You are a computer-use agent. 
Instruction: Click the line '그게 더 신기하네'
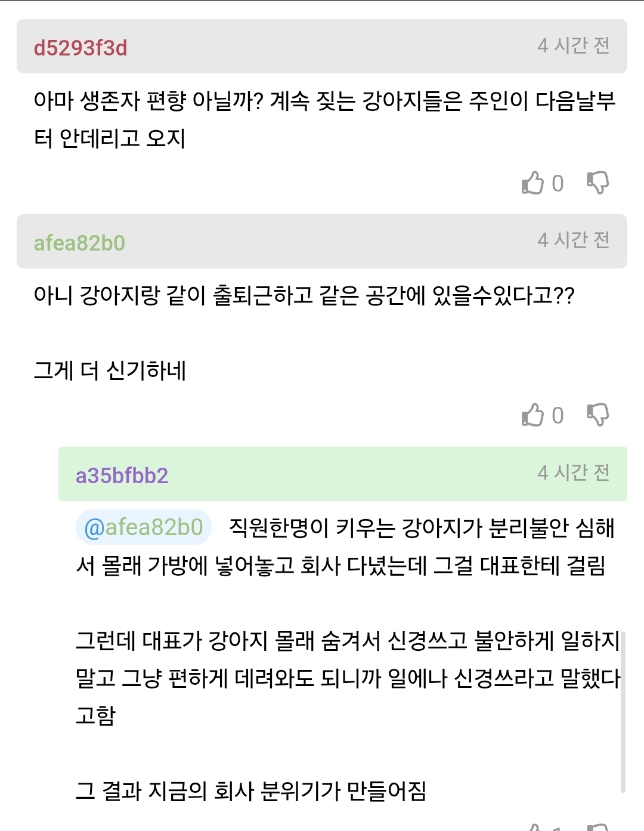pos(110,370)
